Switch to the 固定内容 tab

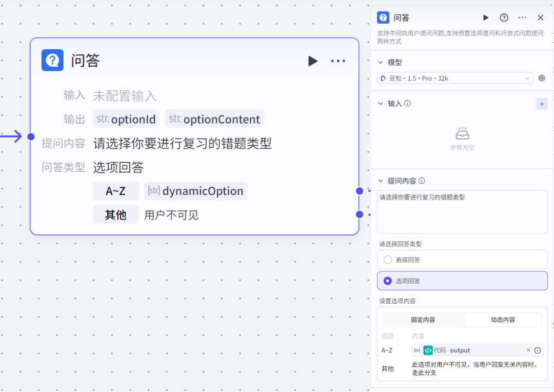tap(423, 320)
